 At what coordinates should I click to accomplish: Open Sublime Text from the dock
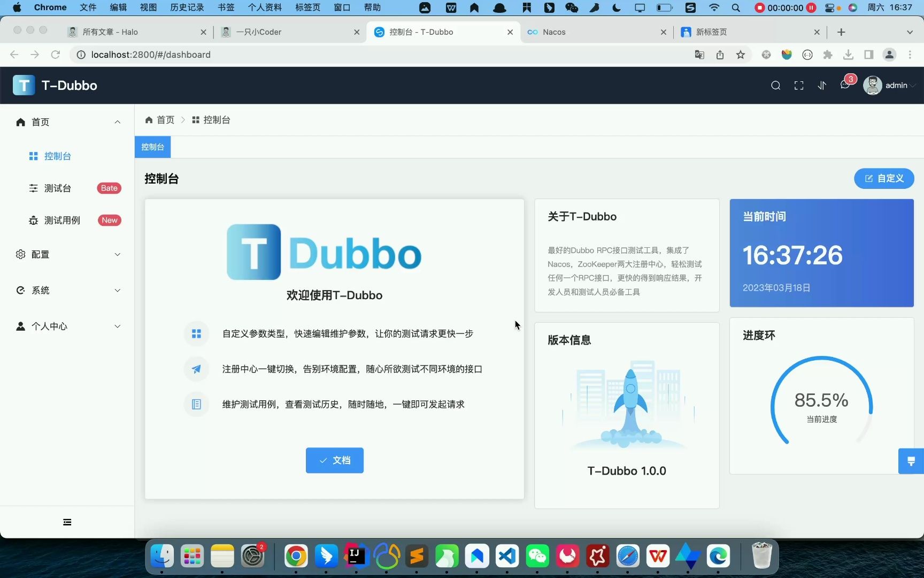(x=417, y=557)
